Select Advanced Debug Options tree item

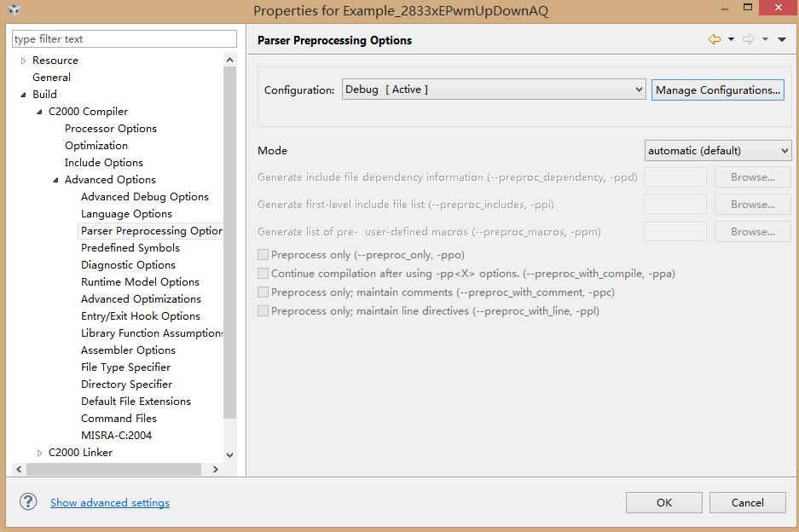[x=145, y=197]
